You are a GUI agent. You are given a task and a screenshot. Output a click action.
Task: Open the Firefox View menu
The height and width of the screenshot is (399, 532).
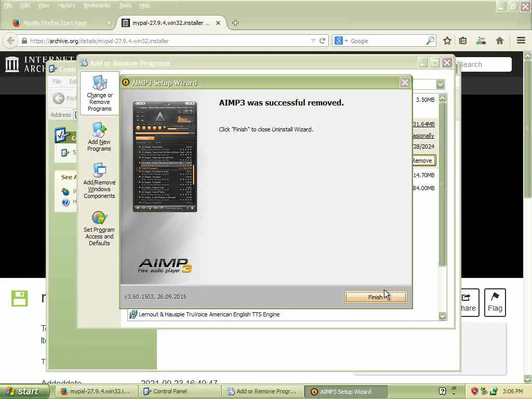click(x=44, y=5)
